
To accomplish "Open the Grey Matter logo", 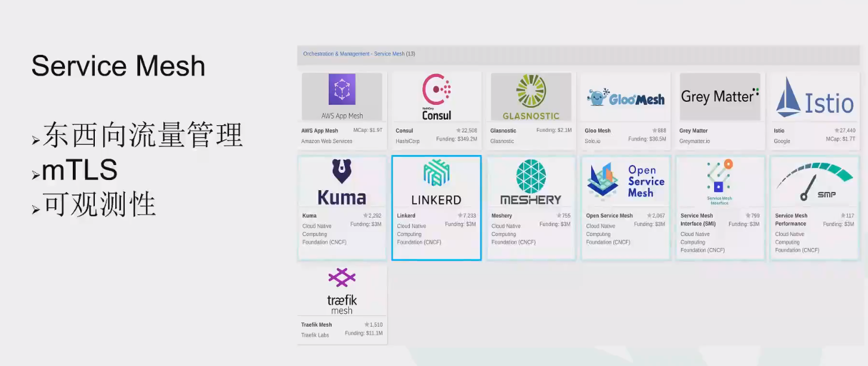I will pyautogui.click(x=720, y=97).
